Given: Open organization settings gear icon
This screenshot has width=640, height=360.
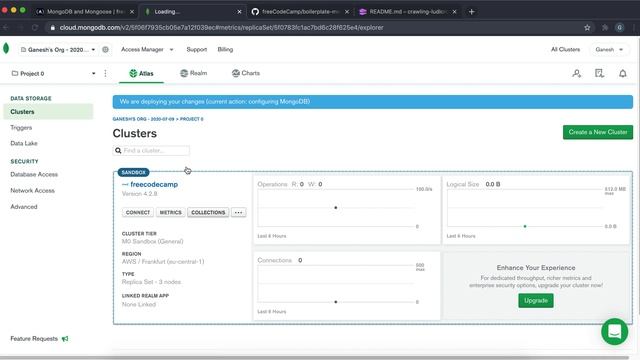Looking at the screenshot, I should pyautogui.click(x=105, y=49).
